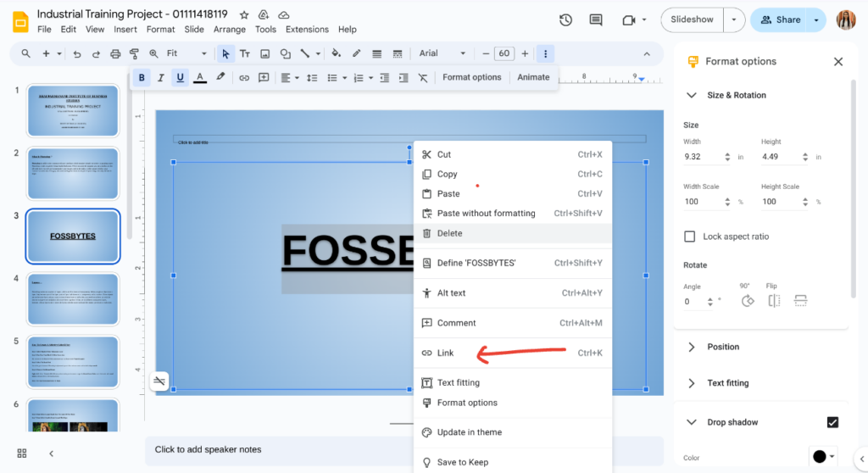
Task: Click the border color pencil icon
Action: (357, 53)
